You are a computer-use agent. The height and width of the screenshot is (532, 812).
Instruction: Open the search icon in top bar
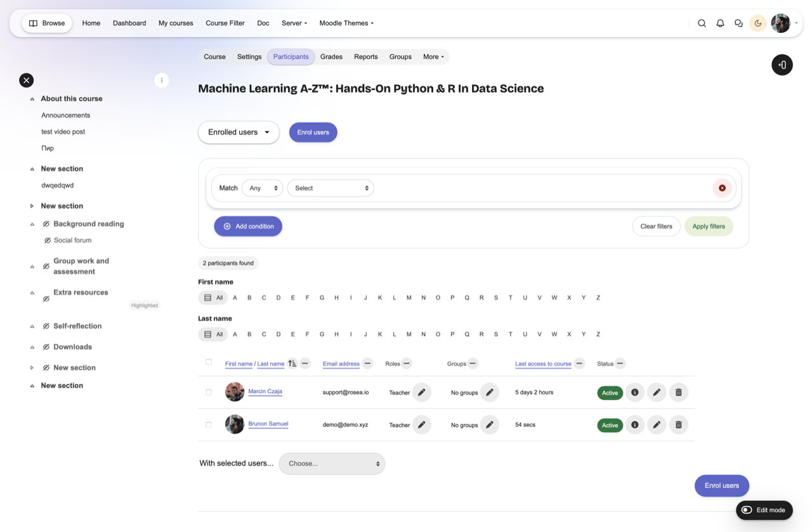[x=702, y=23]
